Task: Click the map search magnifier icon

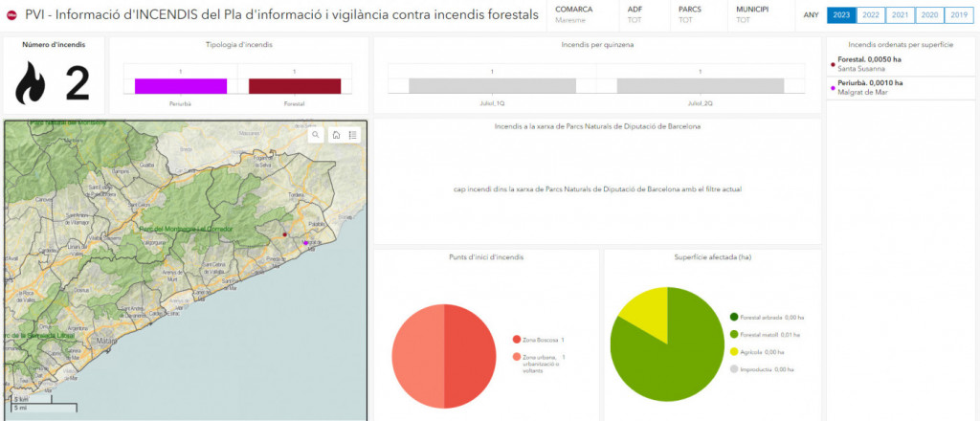Action: 316,135
